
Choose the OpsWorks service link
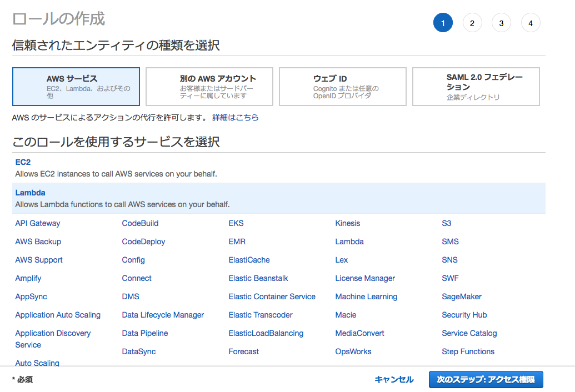click(353, 351)
